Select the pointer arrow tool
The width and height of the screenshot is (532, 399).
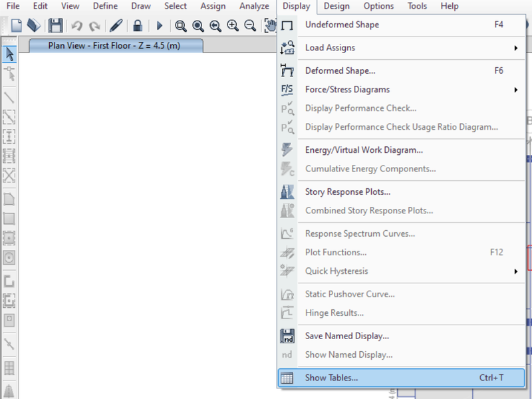tap(9, 55)
